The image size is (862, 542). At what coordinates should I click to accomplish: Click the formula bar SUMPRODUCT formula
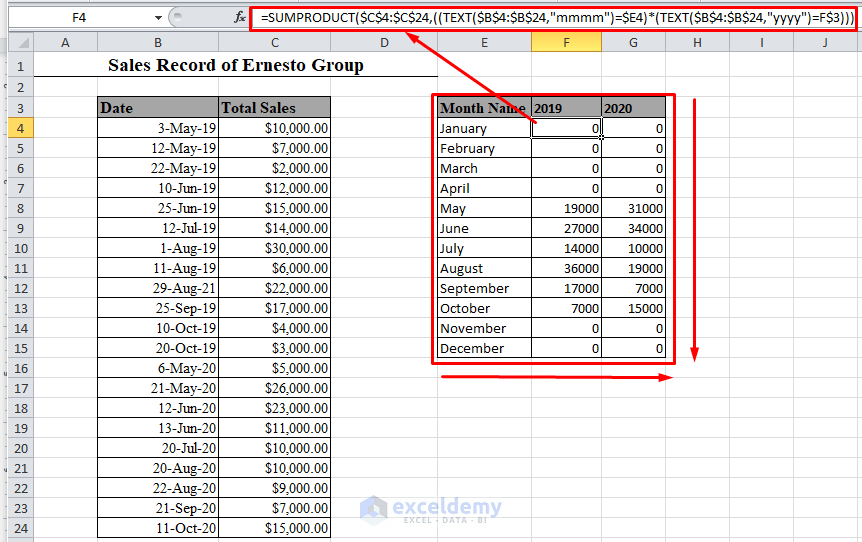pos(557,18)
